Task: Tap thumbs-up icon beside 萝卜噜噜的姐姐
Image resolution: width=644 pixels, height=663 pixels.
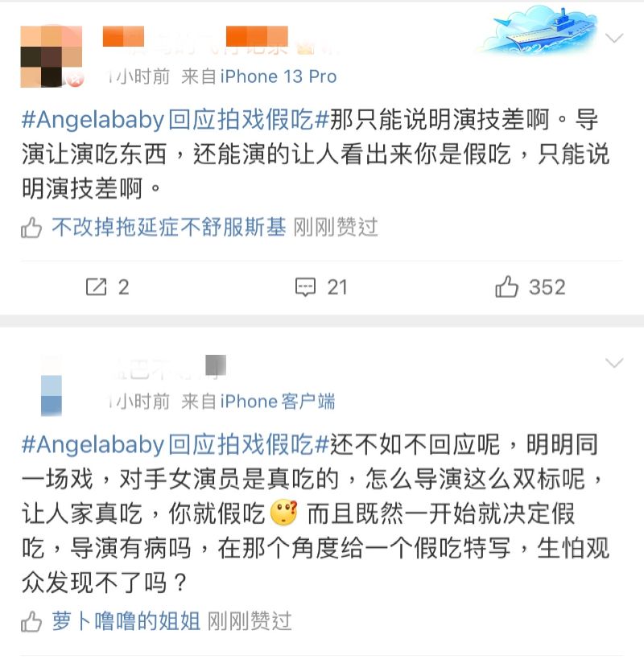Action: click(x=31, y=621)
